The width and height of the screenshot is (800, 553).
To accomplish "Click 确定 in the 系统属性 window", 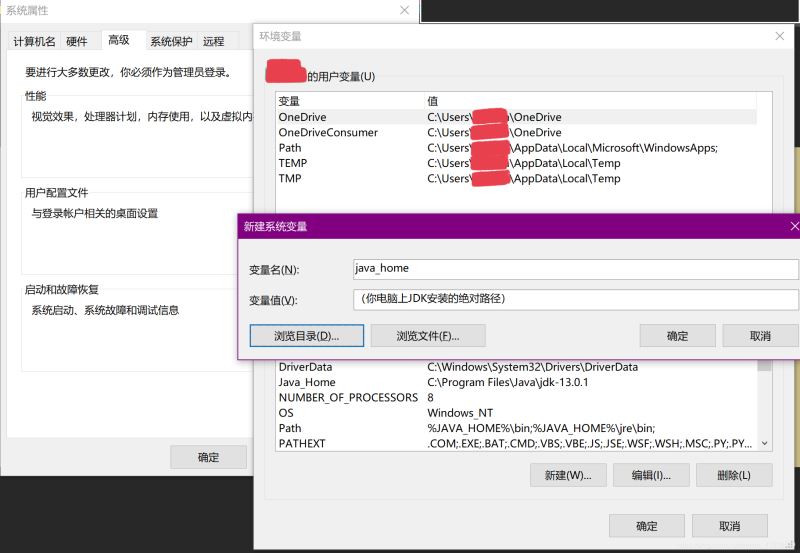I will (208, 457).
